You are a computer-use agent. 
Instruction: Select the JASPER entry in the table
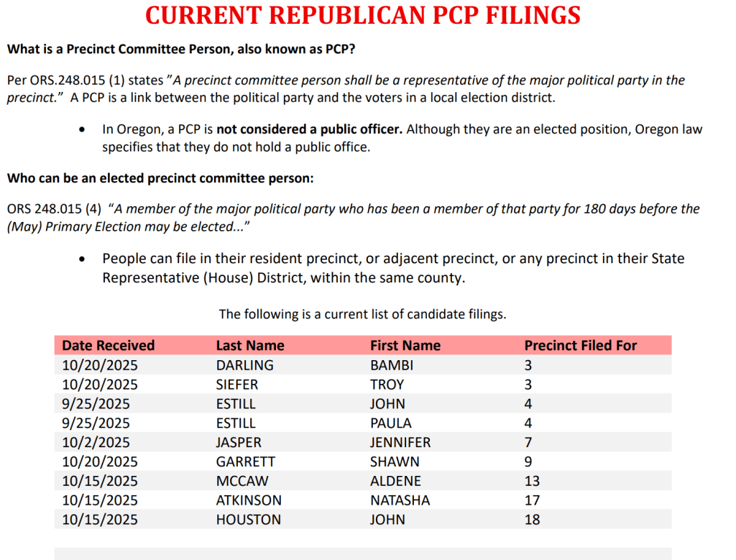click(239, 442)
